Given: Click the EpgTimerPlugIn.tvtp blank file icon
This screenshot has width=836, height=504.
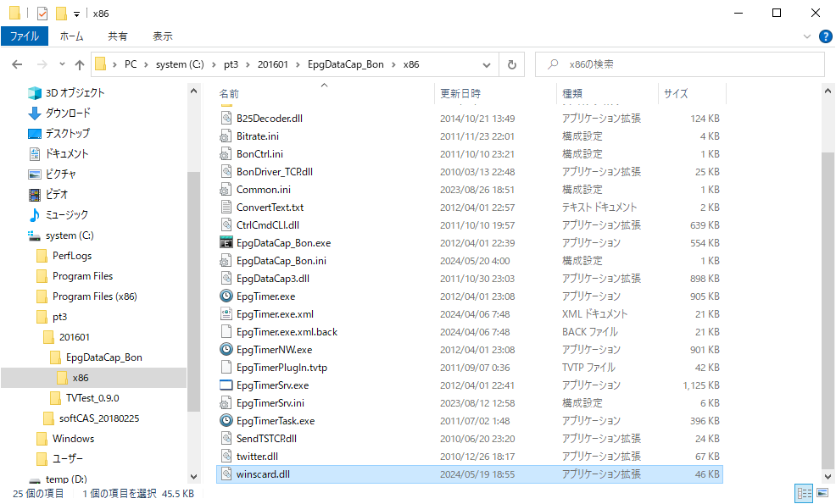Looking at the screenshot, I should click(x=226, y=367).
